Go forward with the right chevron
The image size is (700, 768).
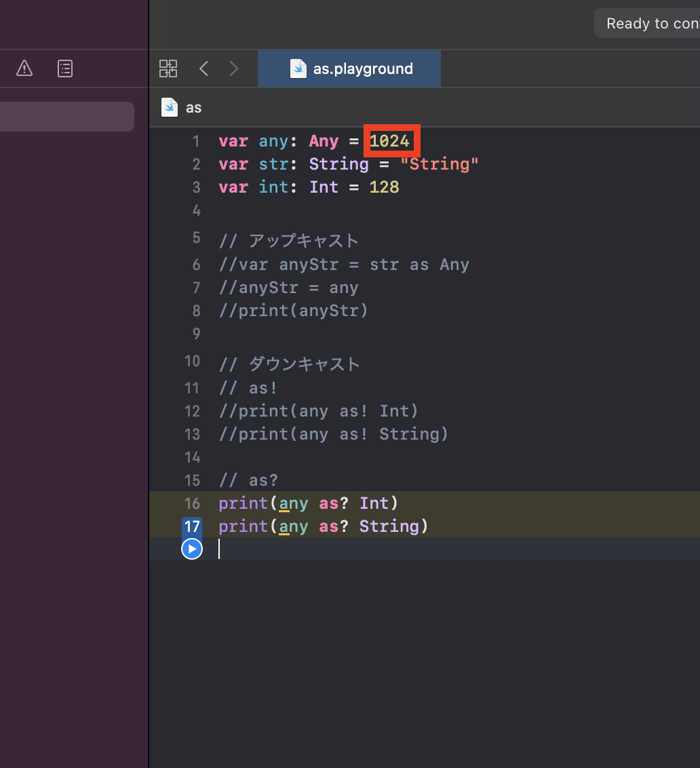click(234, 69)
